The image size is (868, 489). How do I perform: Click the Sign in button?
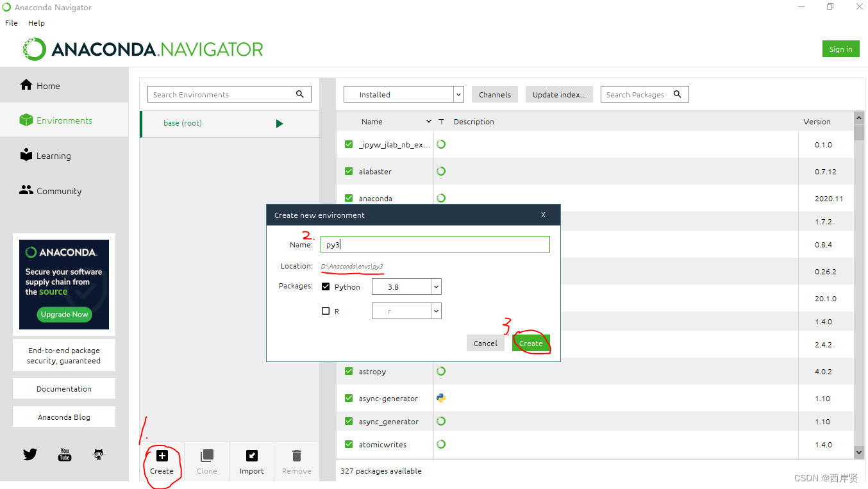840,49
